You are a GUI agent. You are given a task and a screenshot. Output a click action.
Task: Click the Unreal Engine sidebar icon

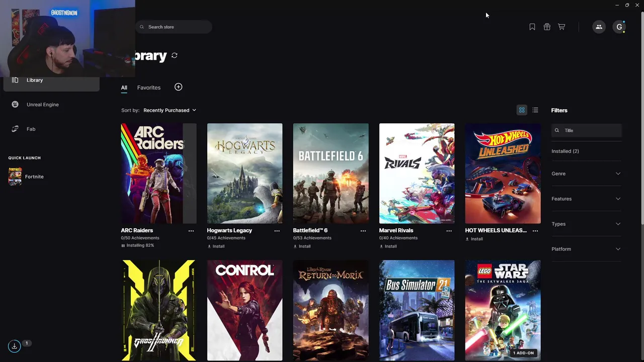15,105
